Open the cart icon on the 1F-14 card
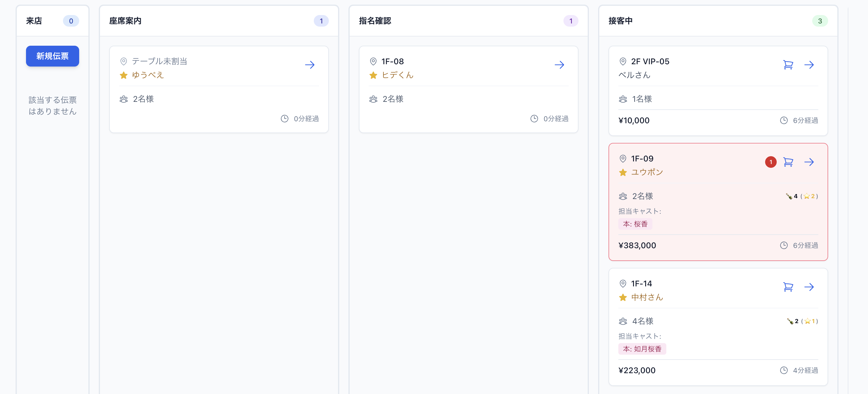Viewport: 868px width, 394px height. [x=788, y=288]
